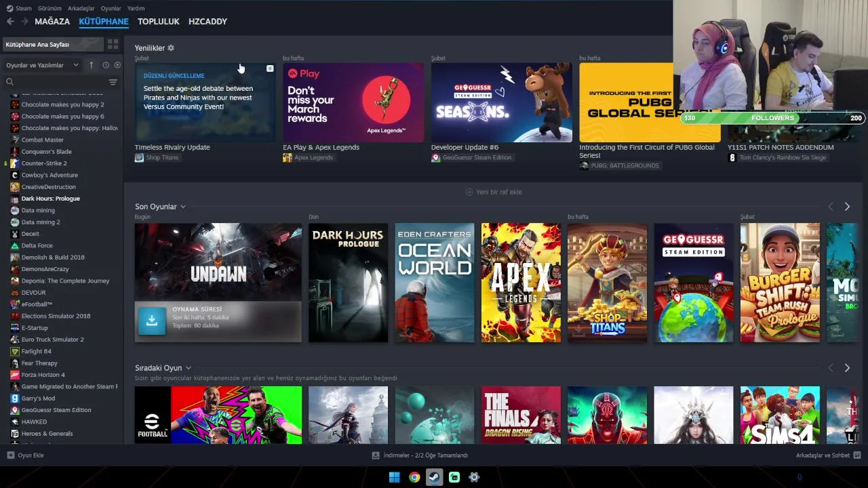
Task: Open the Yardım menu
Action: 136,8
